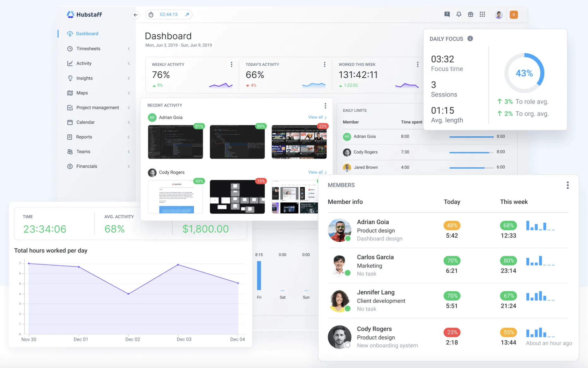Open Weekly Activity three-dot options

231,64
